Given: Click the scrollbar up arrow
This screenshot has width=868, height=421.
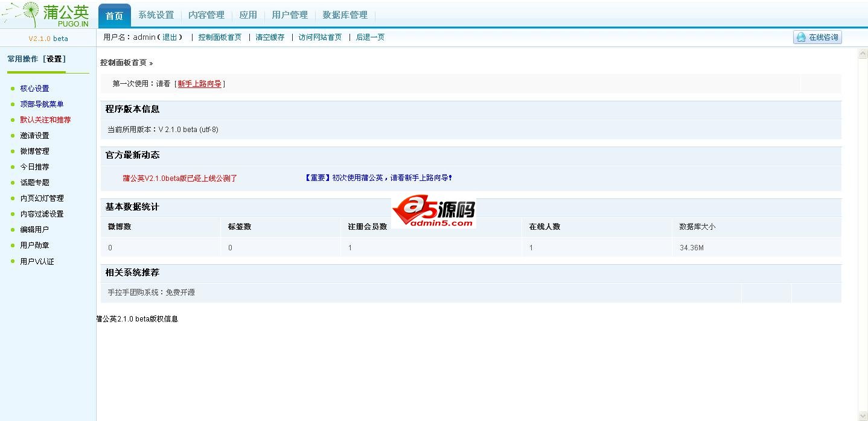Looking at the screenshot, I should click(863, 54).
